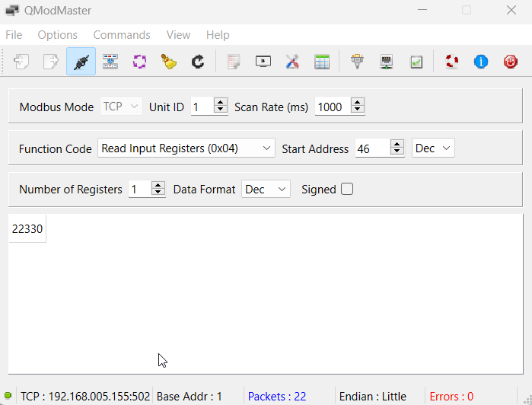The image size is (532, 405).
Task: Click the Errors : 0 status text
Action: pyautogui.click(x=451, y=396)
